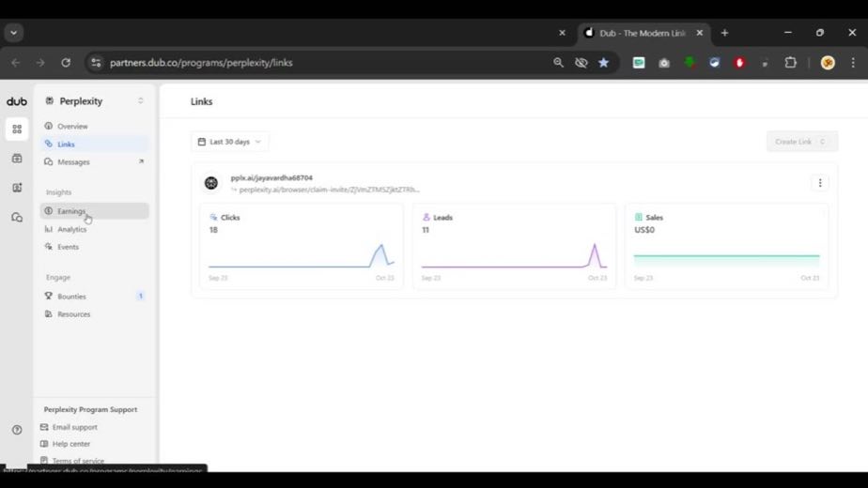This screenshot has height=488, width=868.
Task: Click the green puzzle-shaped extension icon
Action: [x=690, y=63]
